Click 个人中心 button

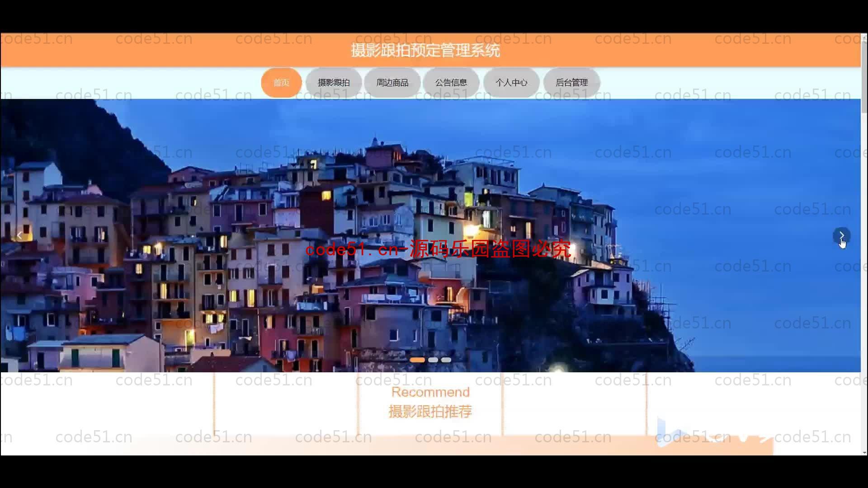[x=511, y=82]
